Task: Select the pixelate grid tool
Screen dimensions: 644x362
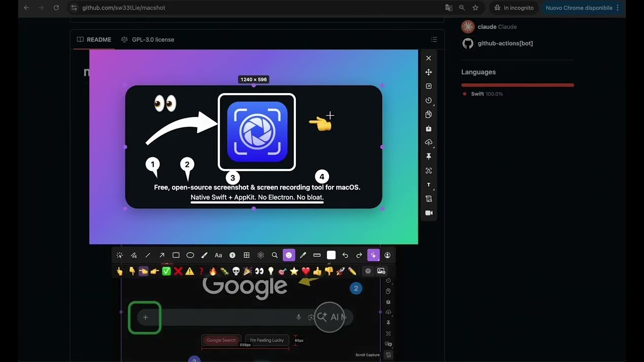Action: [247, 255]
